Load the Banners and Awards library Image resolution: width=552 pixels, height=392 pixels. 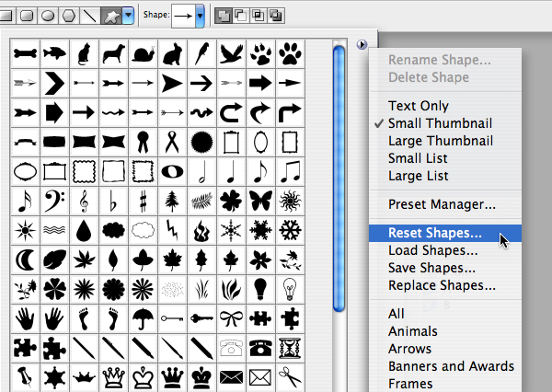[x=445, y=366]
